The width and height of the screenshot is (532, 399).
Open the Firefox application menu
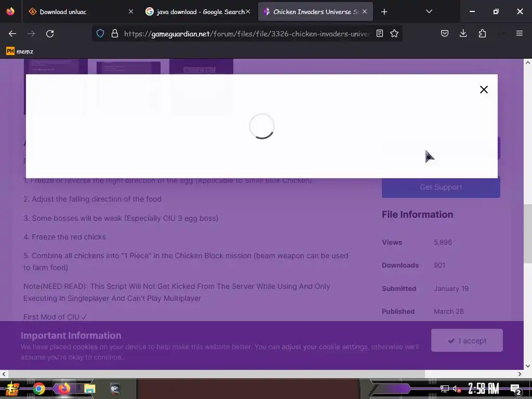point(520,33)
